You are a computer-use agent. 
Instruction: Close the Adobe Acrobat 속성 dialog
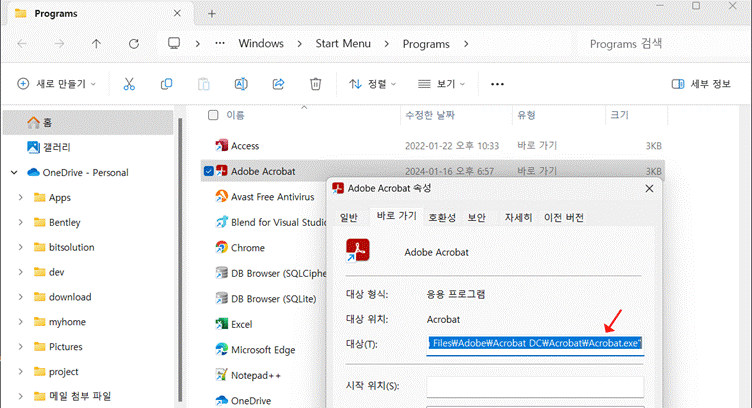(649, 188)
